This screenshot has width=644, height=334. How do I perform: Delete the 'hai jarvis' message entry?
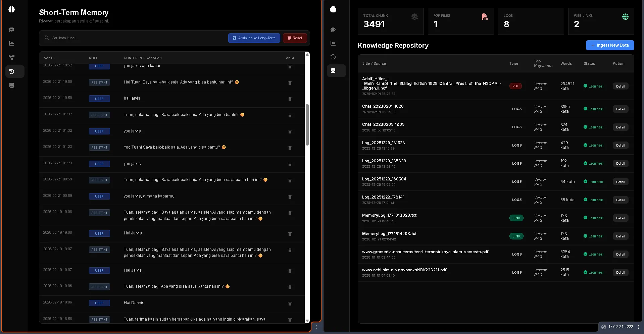290,99
